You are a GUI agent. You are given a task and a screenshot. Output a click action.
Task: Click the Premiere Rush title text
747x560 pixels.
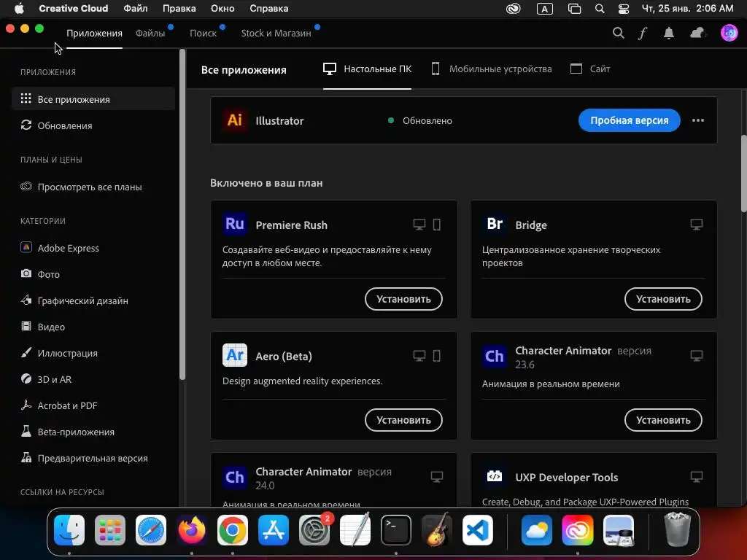coord(292,225)
